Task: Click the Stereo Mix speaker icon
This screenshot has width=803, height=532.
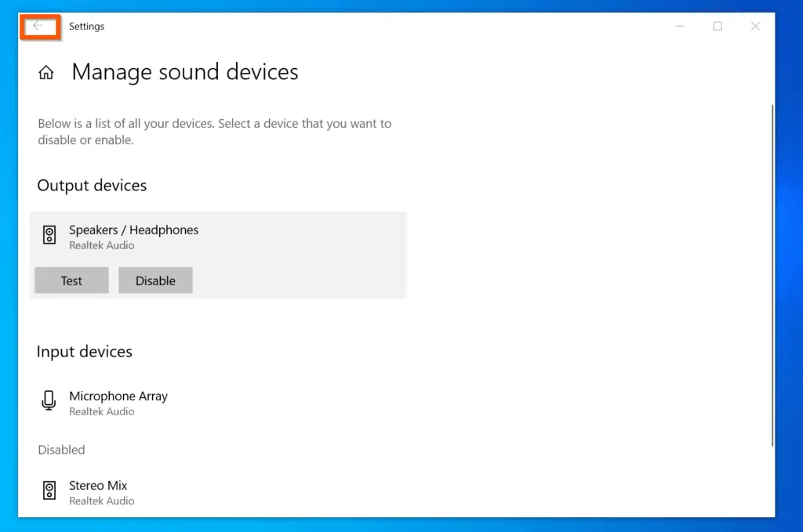Action: tap(49, 491)
